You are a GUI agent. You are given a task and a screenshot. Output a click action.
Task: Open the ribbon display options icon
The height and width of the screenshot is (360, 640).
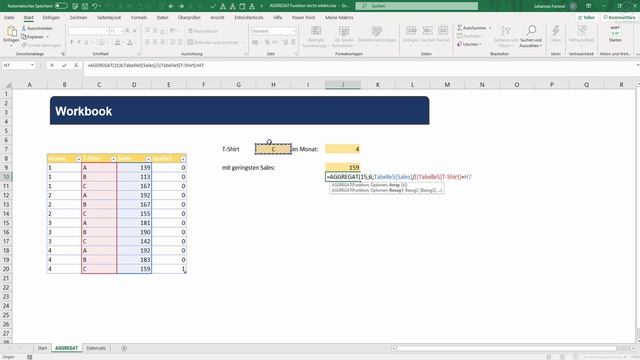click(x=589, y=6)
